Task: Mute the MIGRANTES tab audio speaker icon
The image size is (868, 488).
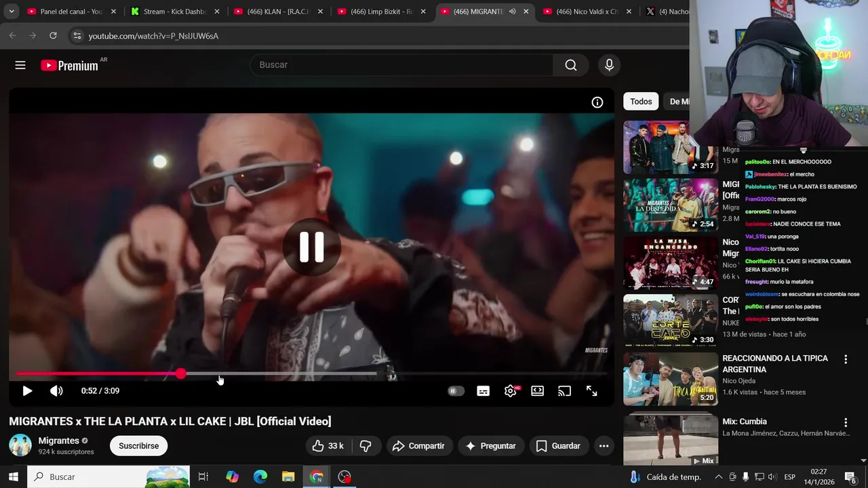Action: point(513,12)
